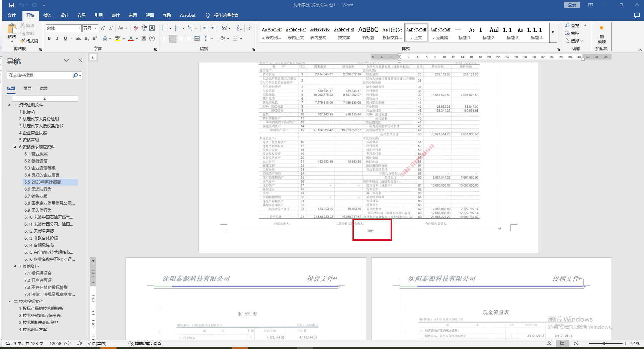Switch to Read Mode view in status bar
This screenshot has width=644, height=349.
[x=549, y=343]
